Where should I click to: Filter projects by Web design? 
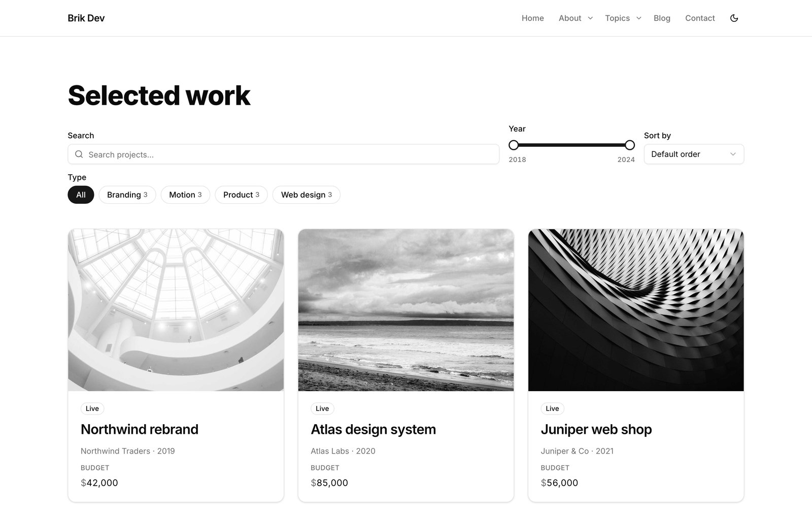[x=307, y=195]
